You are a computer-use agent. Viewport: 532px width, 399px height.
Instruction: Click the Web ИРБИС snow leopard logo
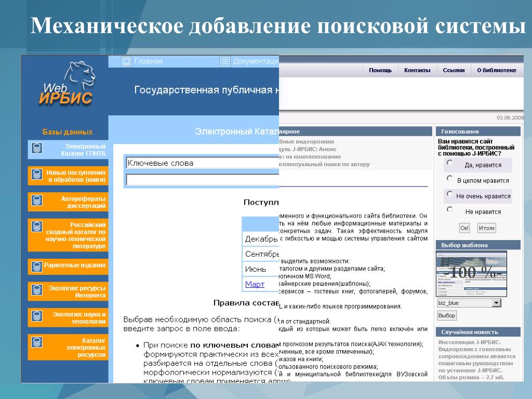tap(67, 83)
